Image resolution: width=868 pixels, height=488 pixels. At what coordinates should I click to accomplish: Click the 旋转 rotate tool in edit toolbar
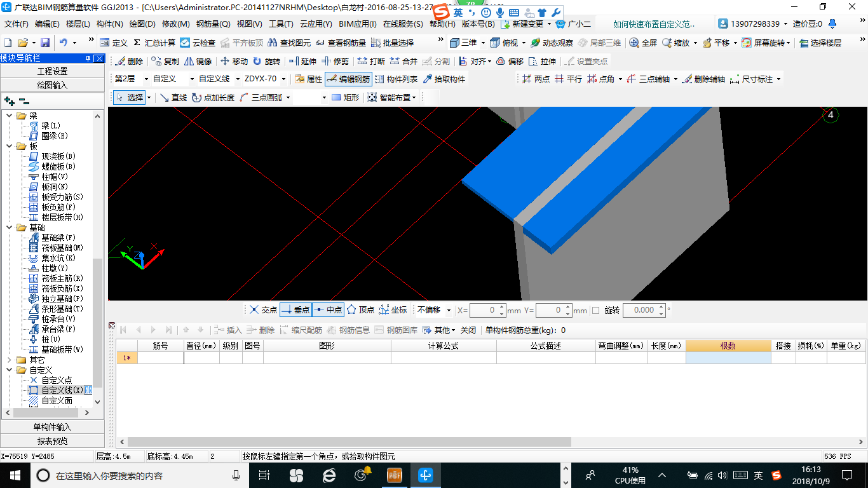coord(266,62)
